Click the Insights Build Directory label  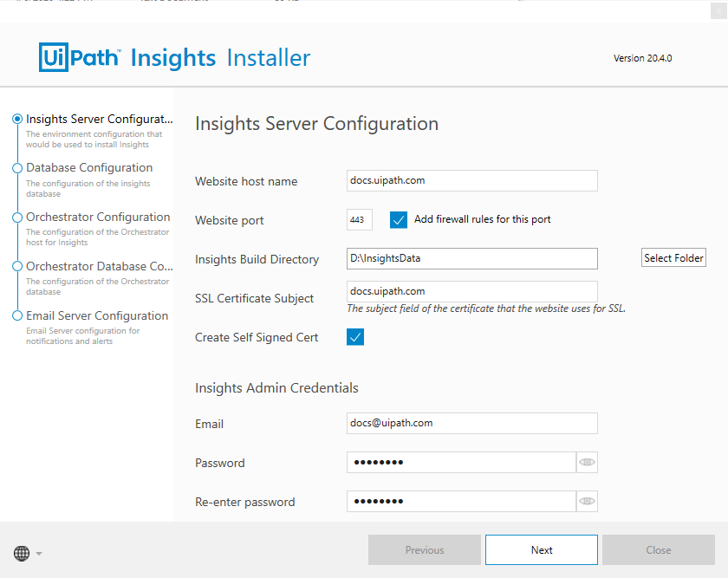[257, 259]
